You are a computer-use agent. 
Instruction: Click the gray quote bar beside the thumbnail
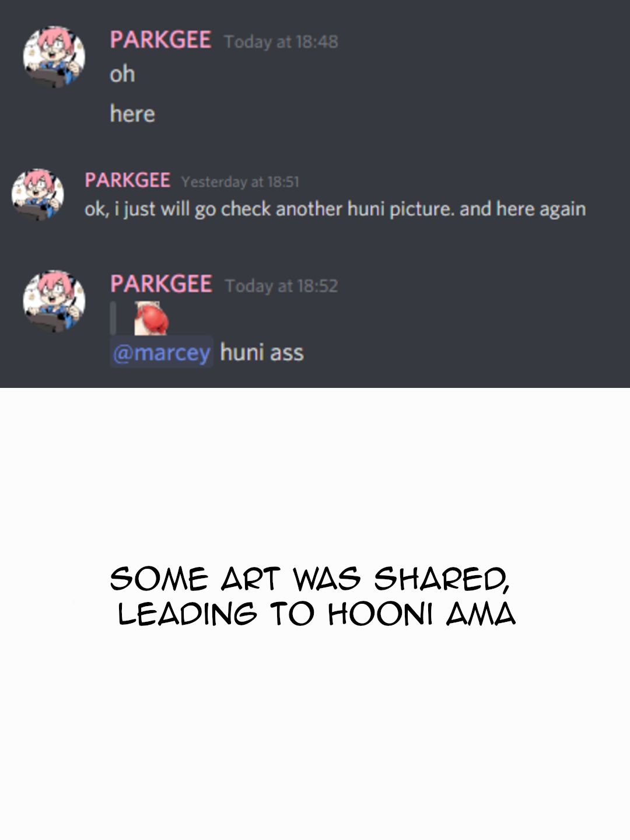click(x=113, y=318)
